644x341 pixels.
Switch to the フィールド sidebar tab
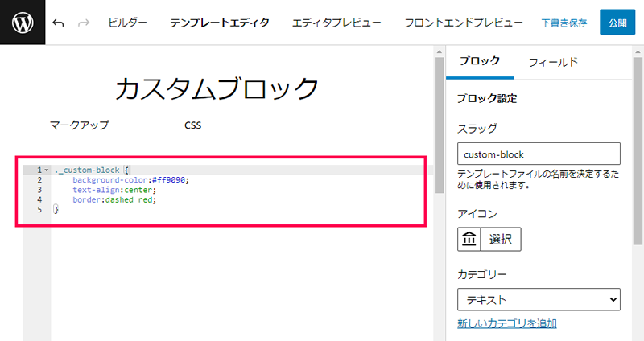(553, 63)
